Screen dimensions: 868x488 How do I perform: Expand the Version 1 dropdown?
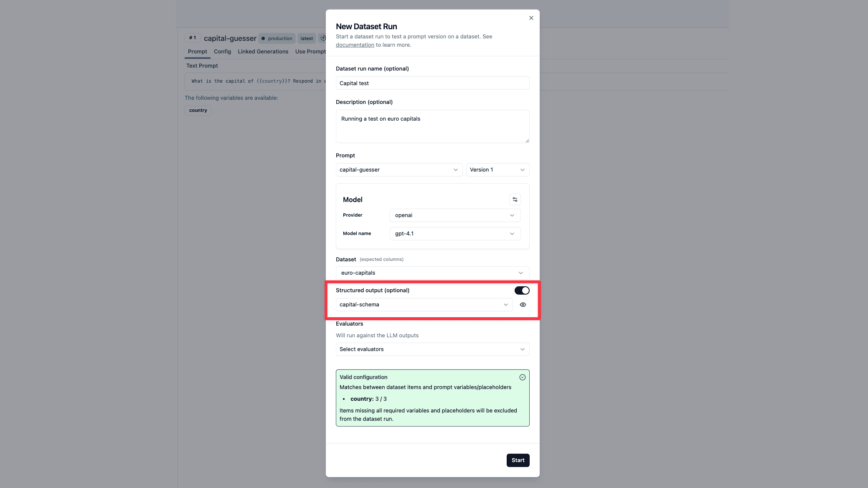tap(497, 169)
